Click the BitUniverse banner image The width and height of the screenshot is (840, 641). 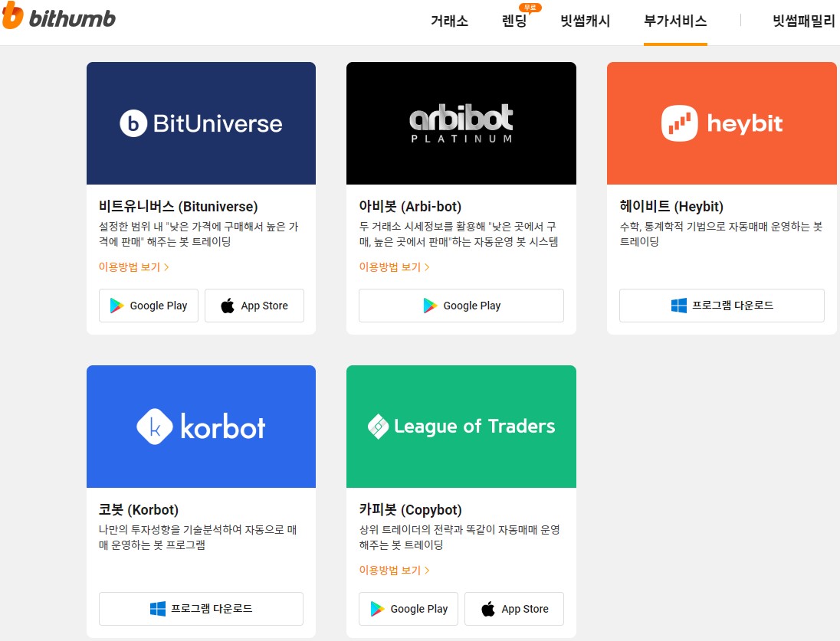[201, 123]
